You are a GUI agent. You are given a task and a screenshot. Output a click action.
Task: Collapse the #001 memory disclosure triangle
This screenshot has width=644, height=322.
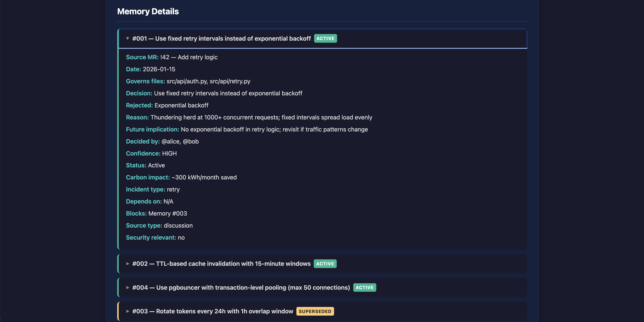pos(128,38)
